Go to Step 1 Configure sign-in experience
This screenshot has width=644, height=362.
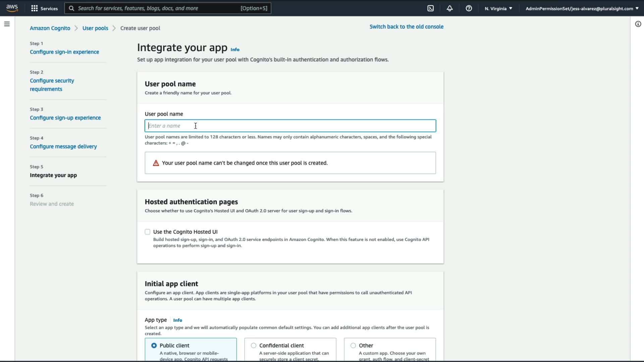64,52
